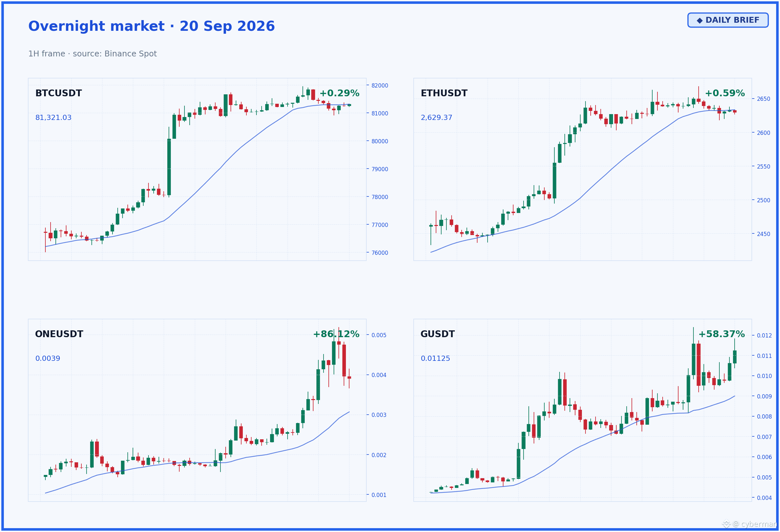Click the ETHUSDT chart title

coord(444,93)
